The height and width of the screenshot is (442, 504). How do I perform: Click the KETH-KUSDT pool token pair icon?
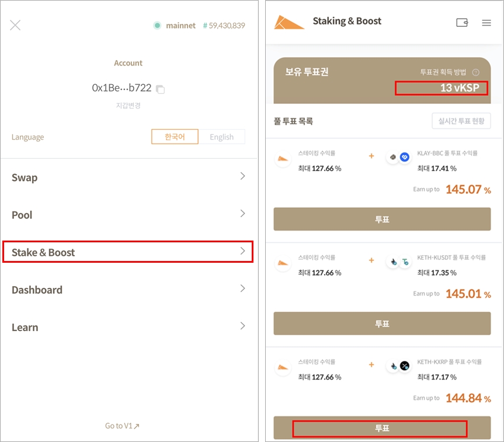point(399,262)
